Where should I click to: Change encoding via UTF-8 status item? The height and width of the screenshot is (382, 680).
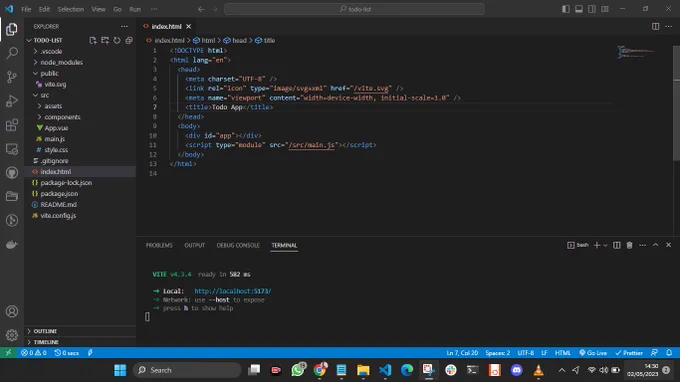526,353
